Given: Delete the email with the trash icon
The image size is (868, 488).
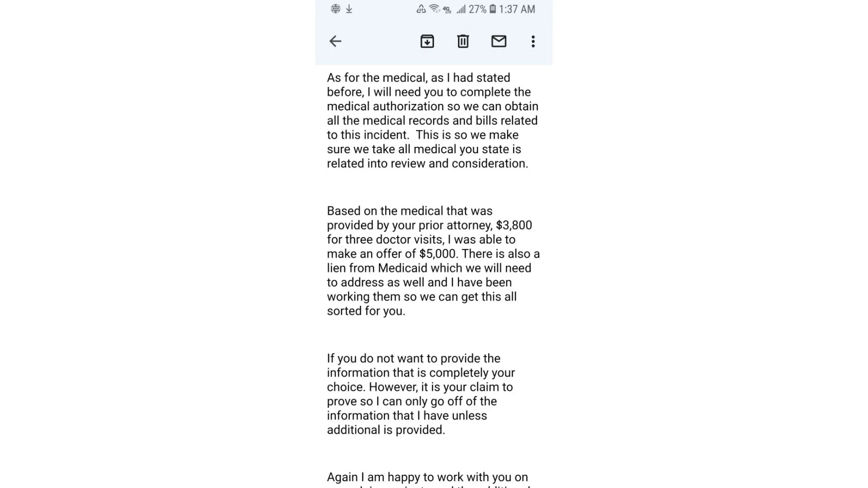Looking at the screenshot, I should tap(463, 41).
